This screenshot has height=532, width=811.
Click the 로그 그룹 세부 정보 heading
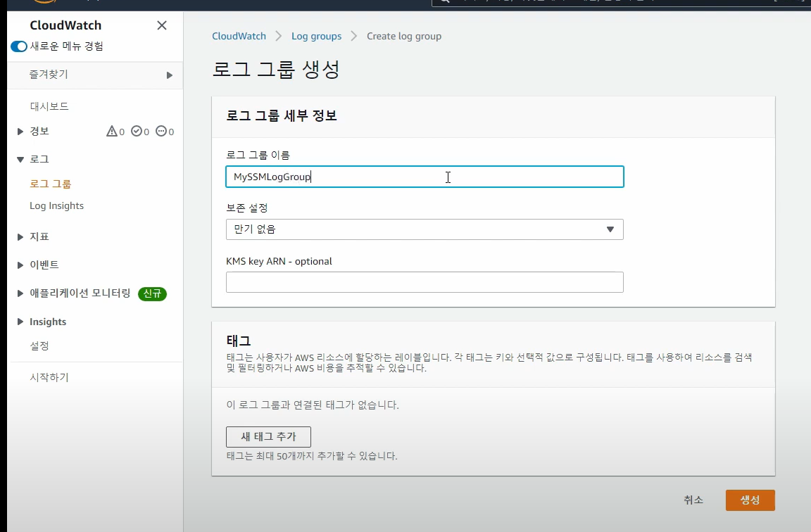tap(282, 115)
